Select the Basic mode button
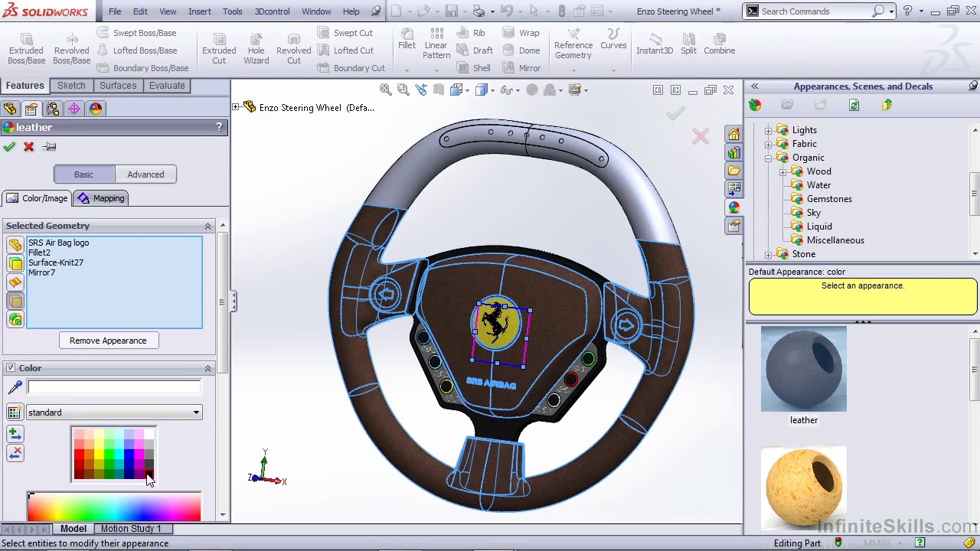 point(83,174)
